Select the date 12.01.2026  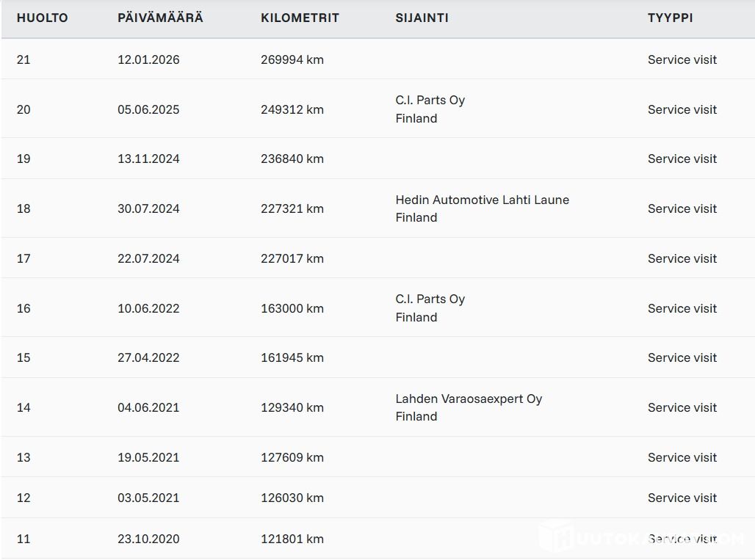point(148,59)
